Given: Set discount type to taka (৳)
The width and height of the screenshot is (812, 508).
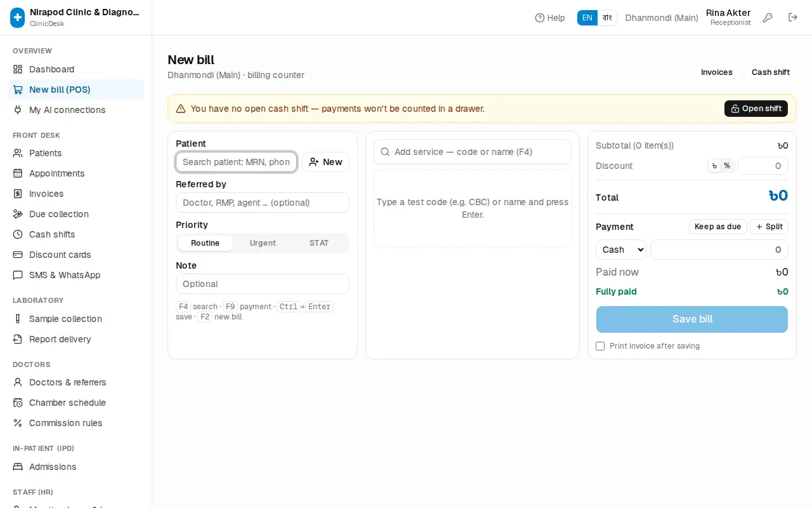Looking at the screenshot, I should (715, 166).
